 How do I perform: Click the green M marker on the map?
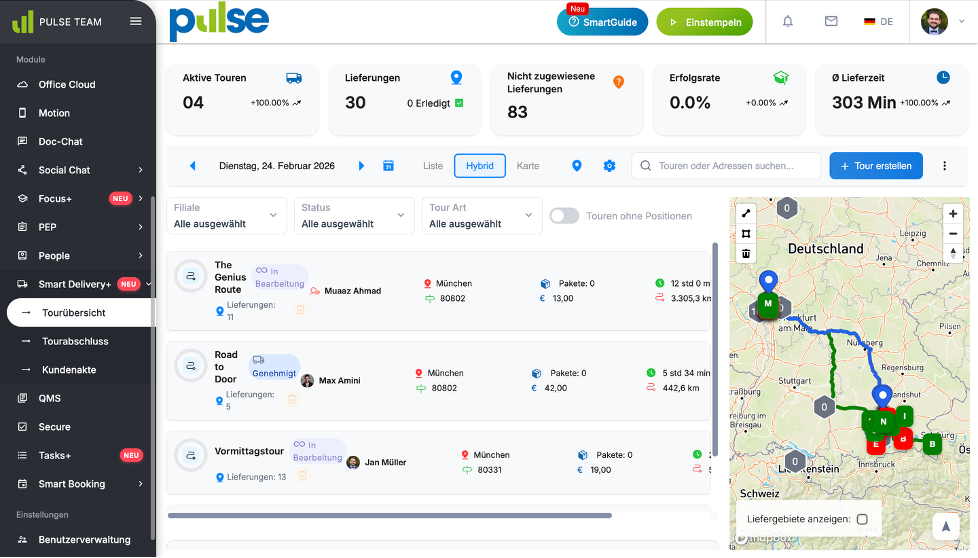click(768, 304)
